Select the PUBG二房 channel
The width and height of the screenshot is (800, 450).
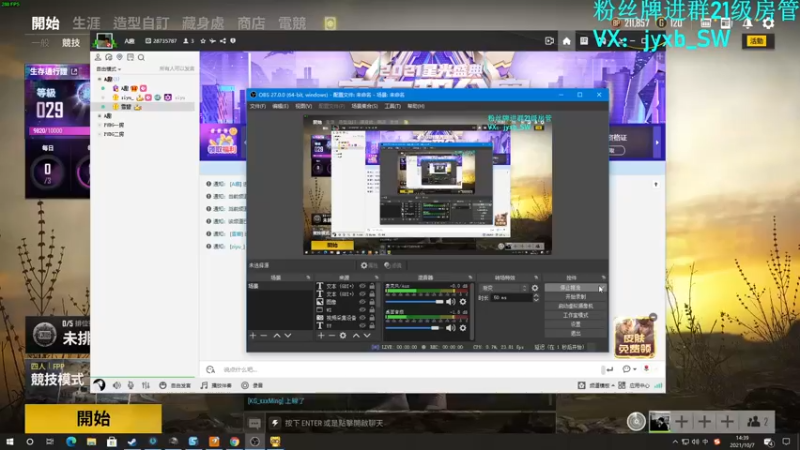pos(114,134)
